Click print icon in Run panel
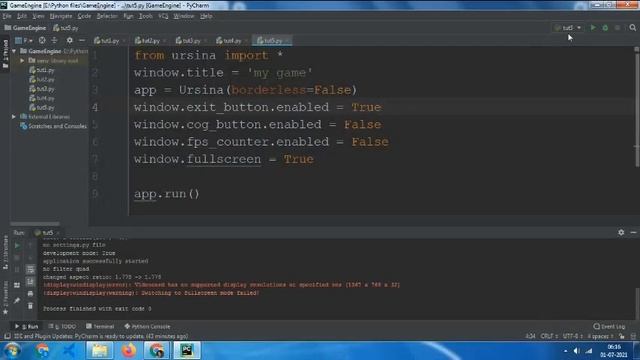This screenshot has width=640, height=360. point(30,293)
